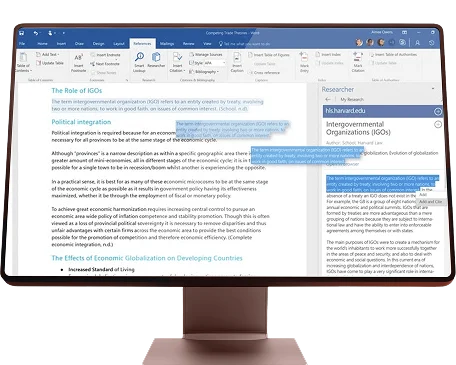456x365 pixels.
Task: Click the Researcher ribbon icon
Action: 156,57
